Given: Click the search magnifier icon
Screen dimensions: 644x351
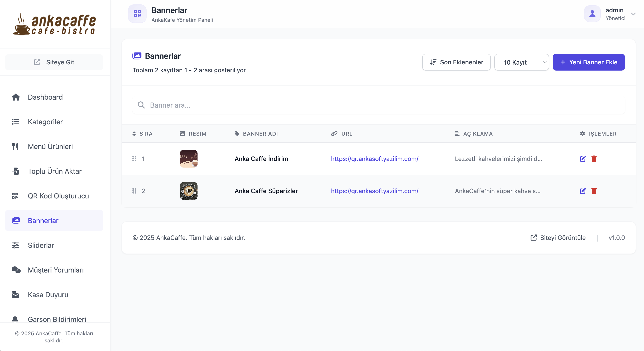Looking at the screenshot, I should [x=141, y=105].
